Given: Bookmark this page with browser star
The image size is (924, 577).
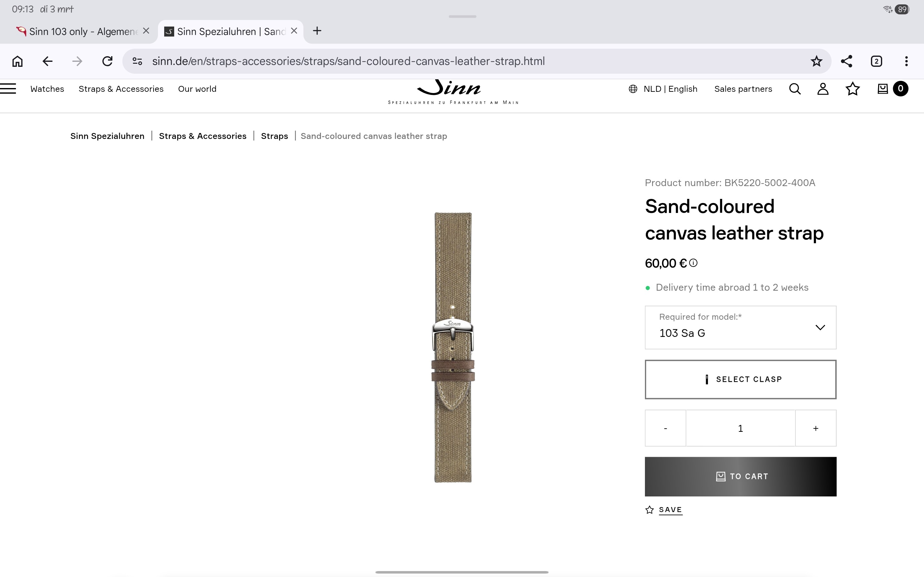Looking at the screenshot, I should (816, 62).
